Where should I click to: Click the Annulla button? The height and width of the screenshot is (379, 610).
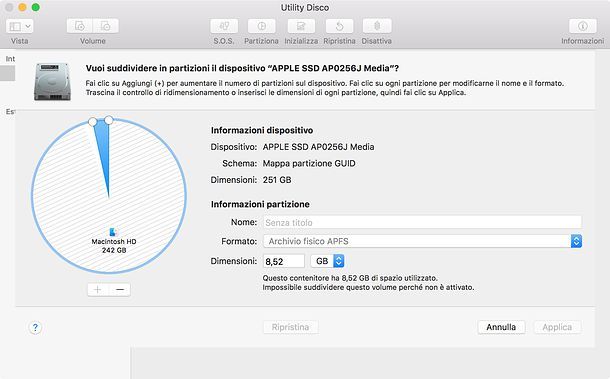pos(501,327)
